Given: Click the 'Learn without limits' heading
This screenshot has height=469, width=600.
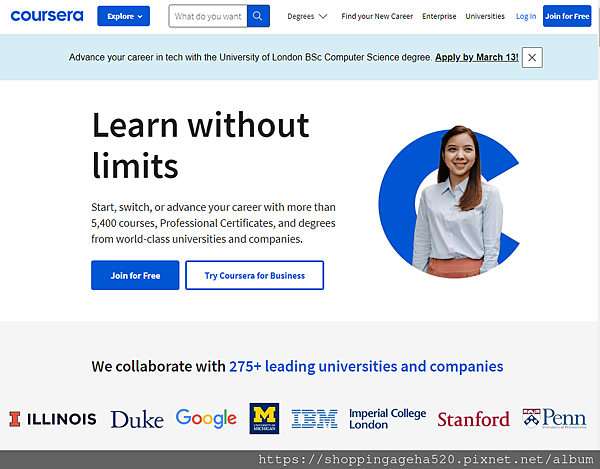Looking at the screenshot, I should click(200, 145).
